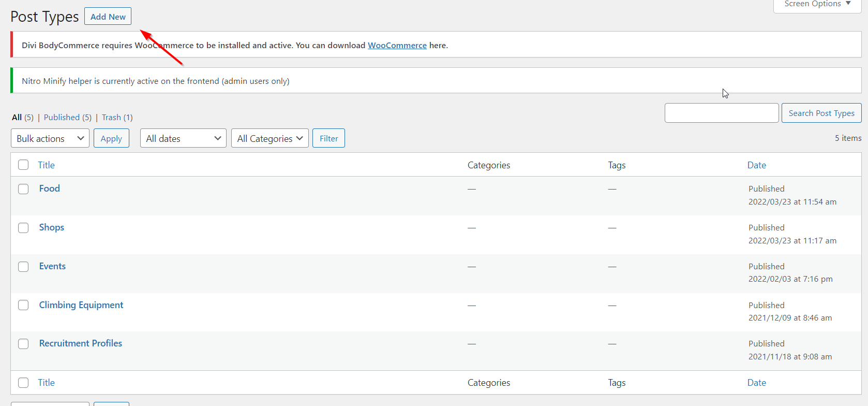Open the Events post type
Viewport: 868px width, 406px height.
click(x=52, y=266)
